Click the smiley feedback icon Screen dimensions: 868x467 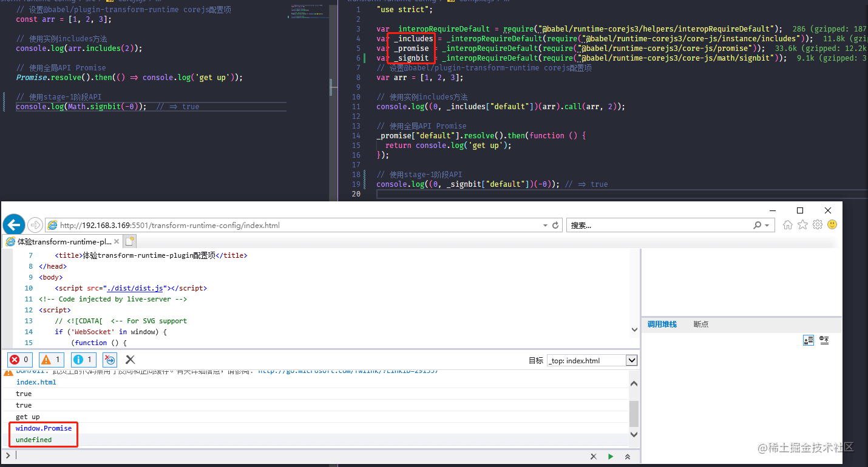(x=832, y=224)
